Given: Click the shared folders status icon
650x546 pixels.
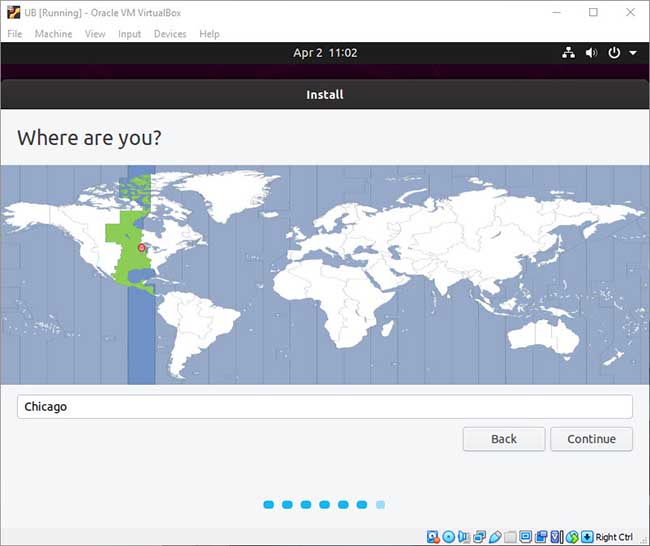Looking at the screenshot, I should (x=510, y=537).
